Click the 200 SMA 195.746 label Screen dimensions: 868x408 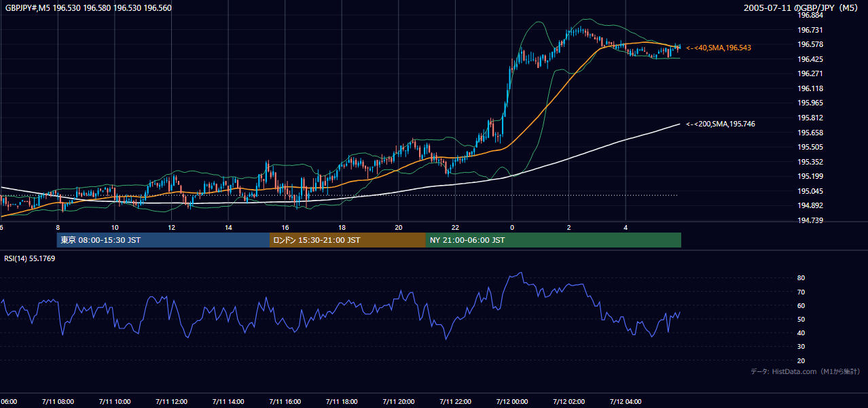click(720, 124)
